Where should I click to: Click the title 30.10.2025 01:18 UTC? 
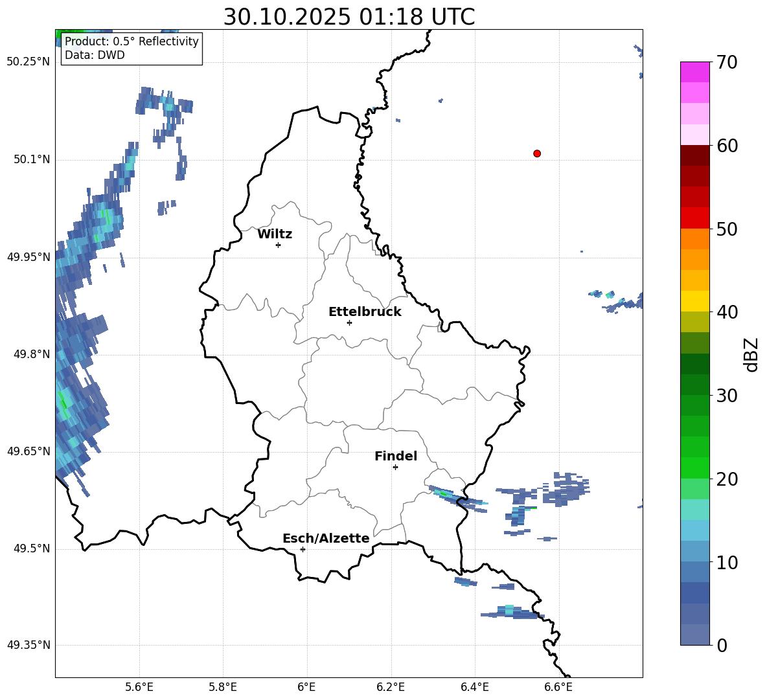tap(349, 17)
